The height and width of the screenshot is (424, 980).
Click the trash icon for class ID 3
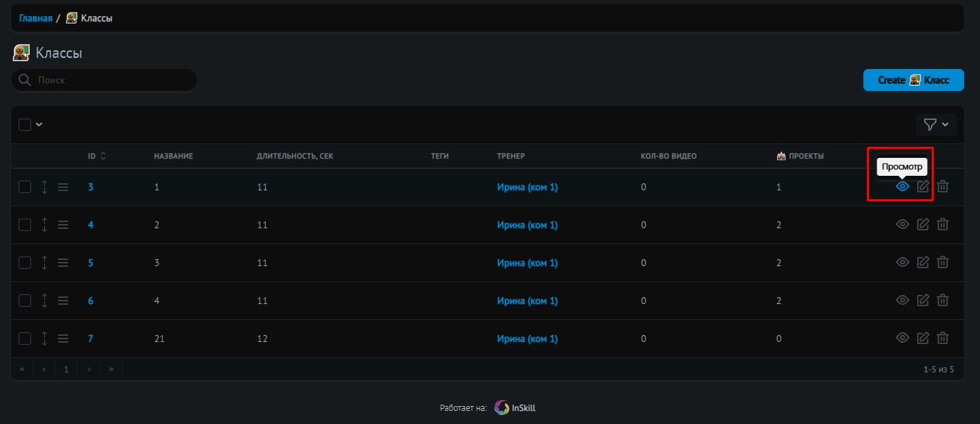(943, 187)
